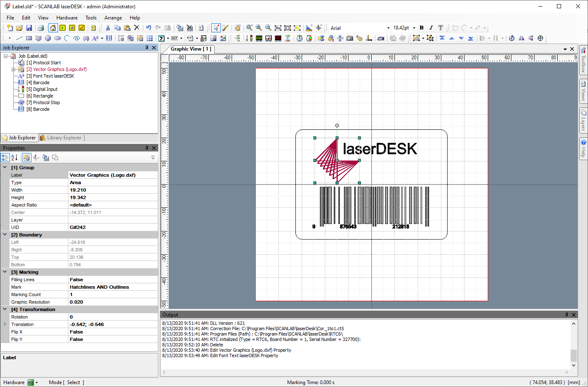The width and height of the screenshot is (588, 387).
Task: Toggle the selection pointer mode
Action: tap(216, 28)
